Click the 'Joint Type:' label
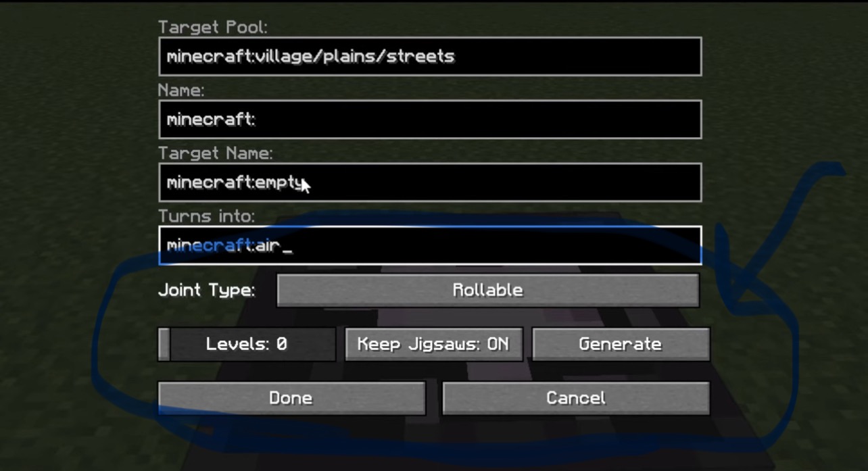The width and height of the screenshot is (868, 471). tap(206, 291)
